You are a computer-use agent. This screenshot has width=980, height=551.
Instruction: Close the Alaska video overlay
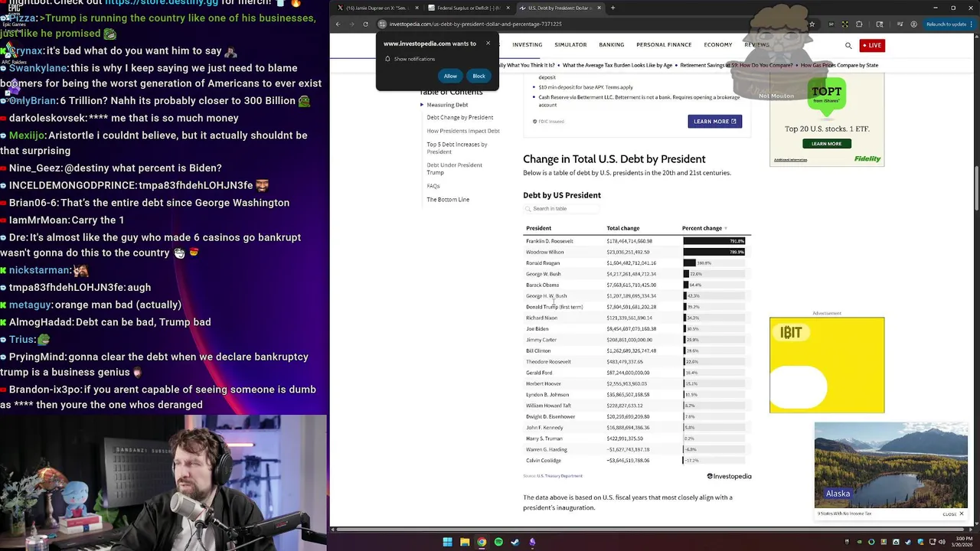[953, 514]
